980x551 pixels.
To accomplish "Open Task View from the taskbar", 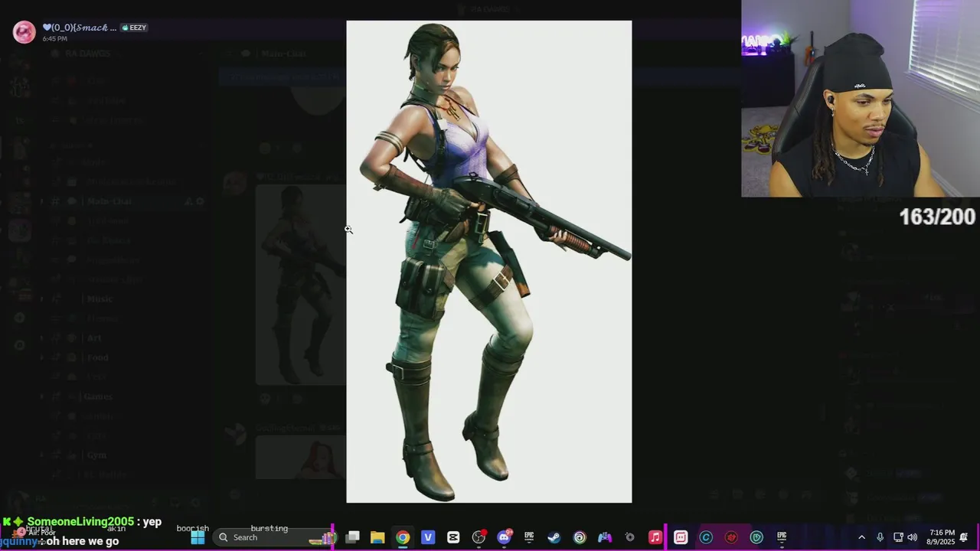I will pyautogui.click(x=352, y=537).
